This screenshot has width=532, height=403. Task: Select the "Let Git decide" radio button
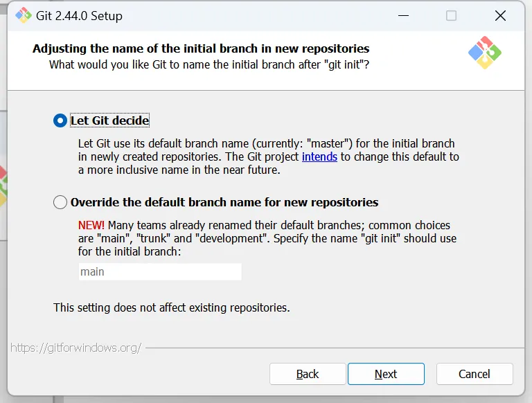60,120
